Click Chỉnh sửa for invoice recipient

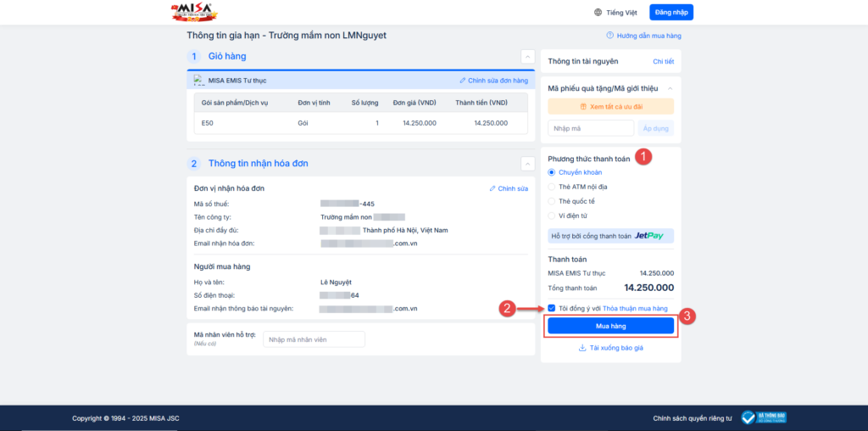click(x=513, y=188)
